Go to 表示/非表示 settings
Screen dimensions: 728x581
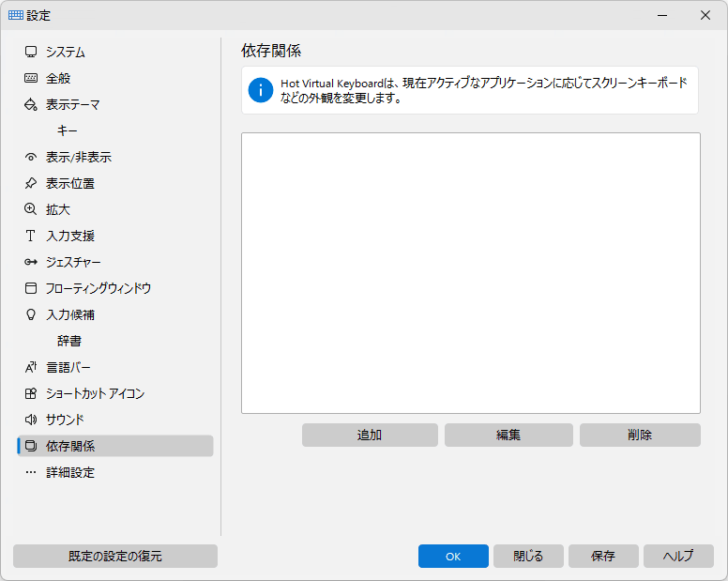click(115, 157)
